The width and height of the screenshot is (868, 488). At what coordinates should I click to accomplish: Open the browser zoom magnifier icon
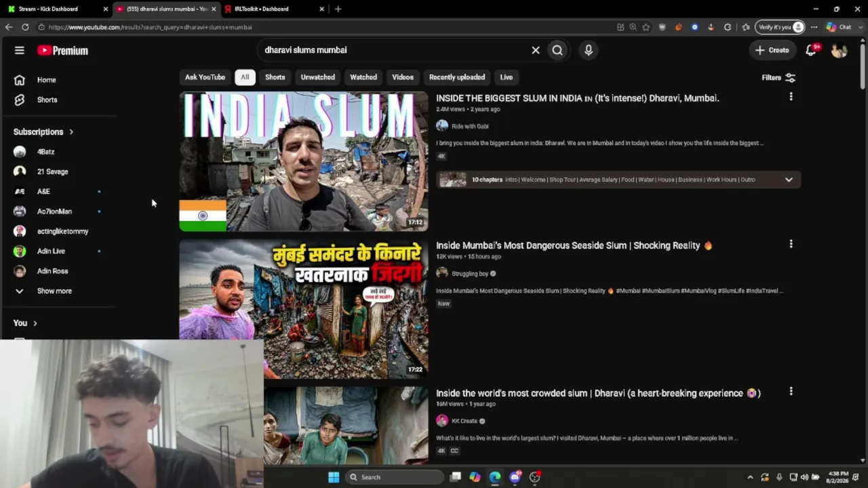coord(633,27)
